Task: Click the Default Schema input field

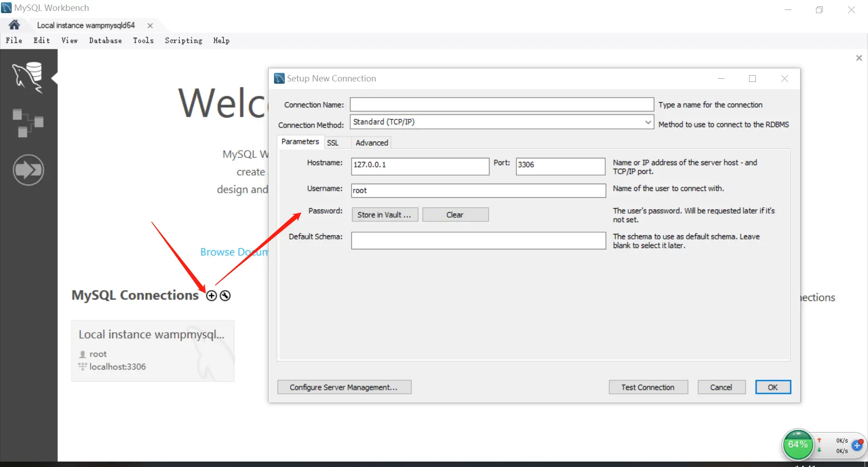Action: [x=478, y=240]
